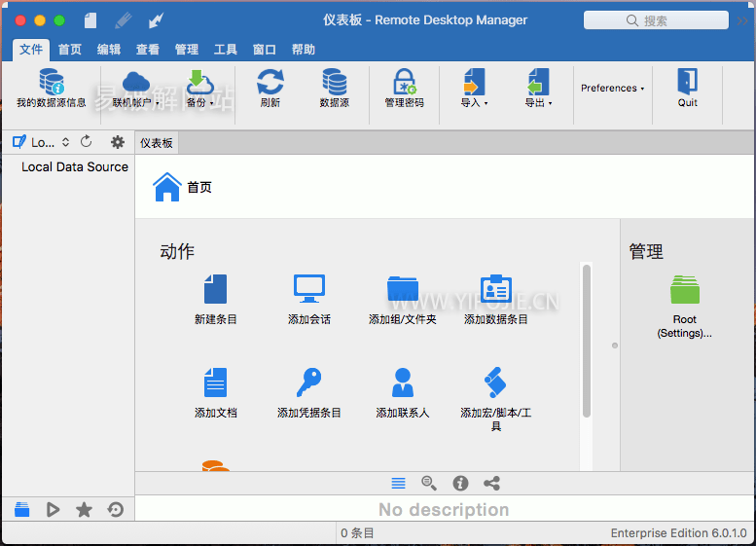The height and width of the screenshot is (546, 756).
Task: Click 添加联系人 add contact action
Action: point(403,393)
